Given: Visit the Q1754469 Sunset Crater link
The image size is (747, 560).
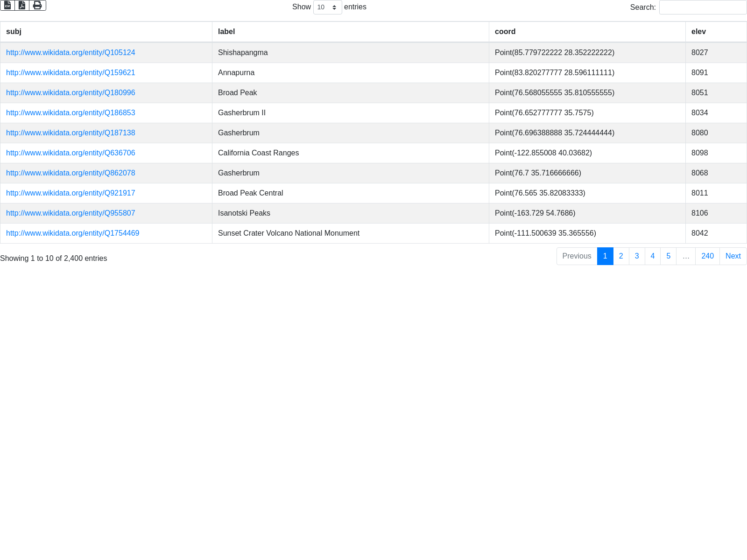Looking at the screenshot, I should (x=72, y=233).
